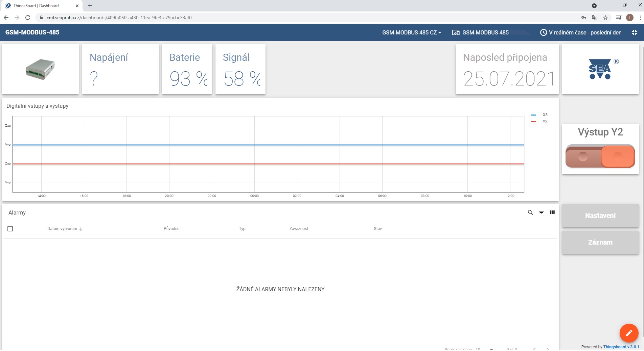Open alarm filter icon

coord(541,212)
